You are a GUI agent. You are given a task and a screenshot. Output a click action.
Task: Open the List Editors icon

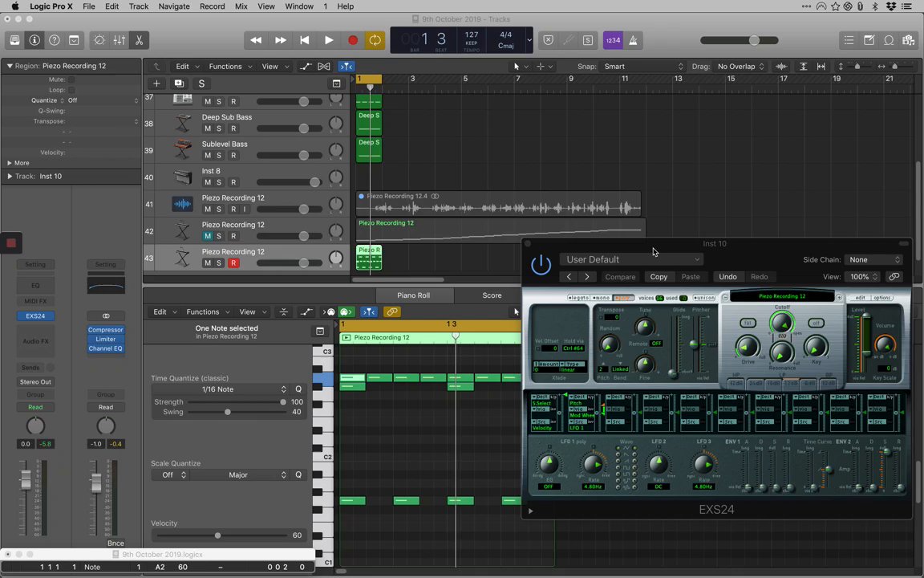click(849, 40)
